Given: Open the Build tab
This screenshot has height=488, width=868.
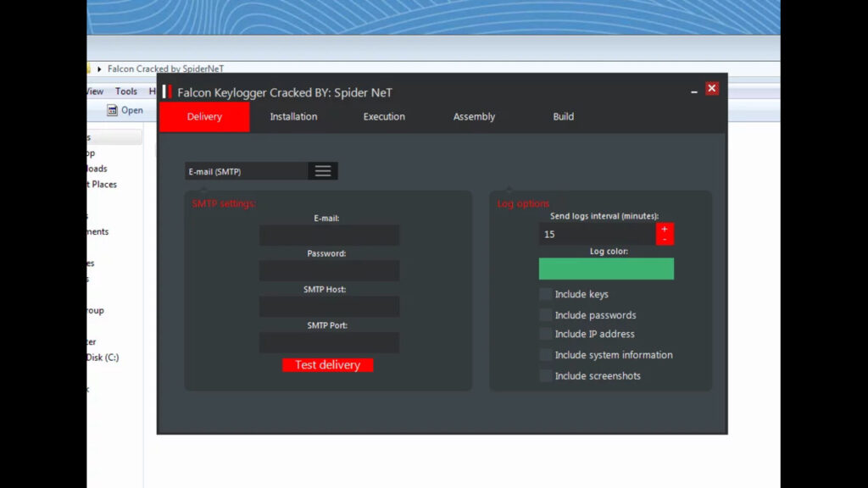Looking at the screenshot, I should click(563, 117).
